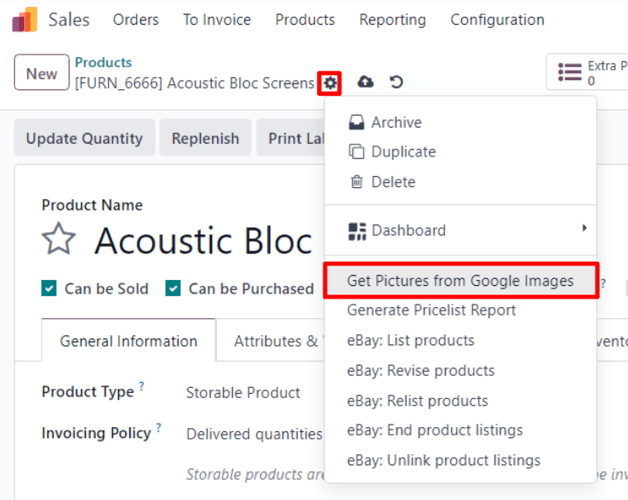Uncheck the Can be Sold checkbox
Image resolution: width=628 pixels, height=500 pixels.
click(x=49, y=289)
